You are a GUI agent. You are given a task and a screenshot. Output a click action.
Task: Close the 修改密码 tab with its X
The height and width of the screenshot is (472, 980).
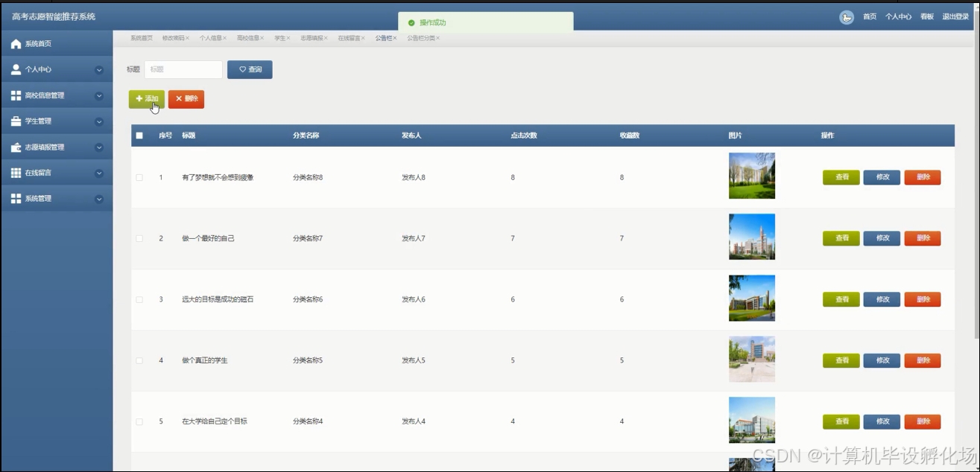[187, 38]
